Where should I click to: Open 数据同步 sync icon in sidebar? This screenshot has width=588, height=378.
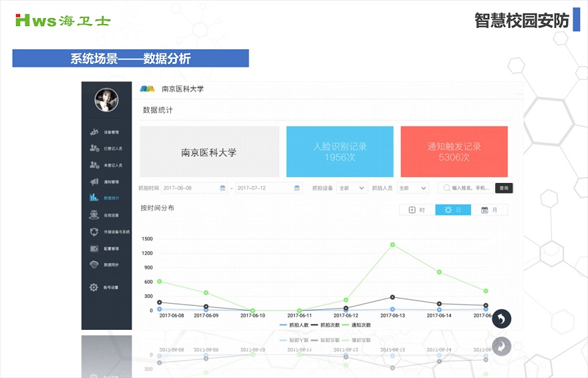[94, 265]
